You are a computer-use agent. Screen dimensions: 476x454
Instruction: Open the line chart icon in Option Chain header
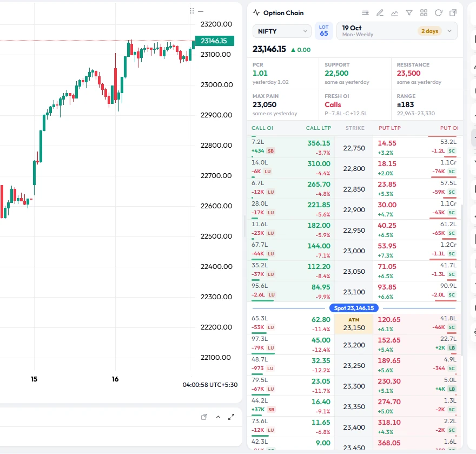coord(394,13)
